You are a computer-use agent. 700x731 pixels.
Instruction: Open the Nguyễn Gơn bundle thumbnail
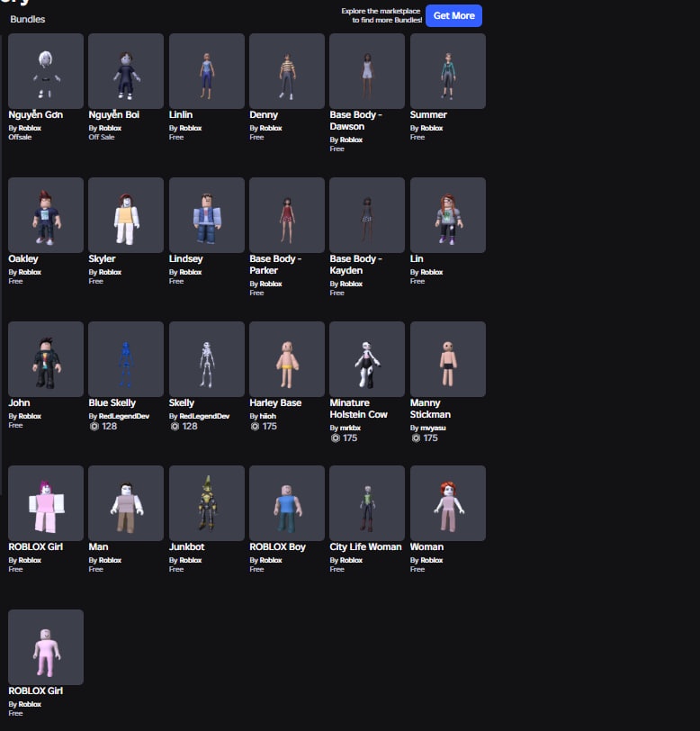[46, 71]
